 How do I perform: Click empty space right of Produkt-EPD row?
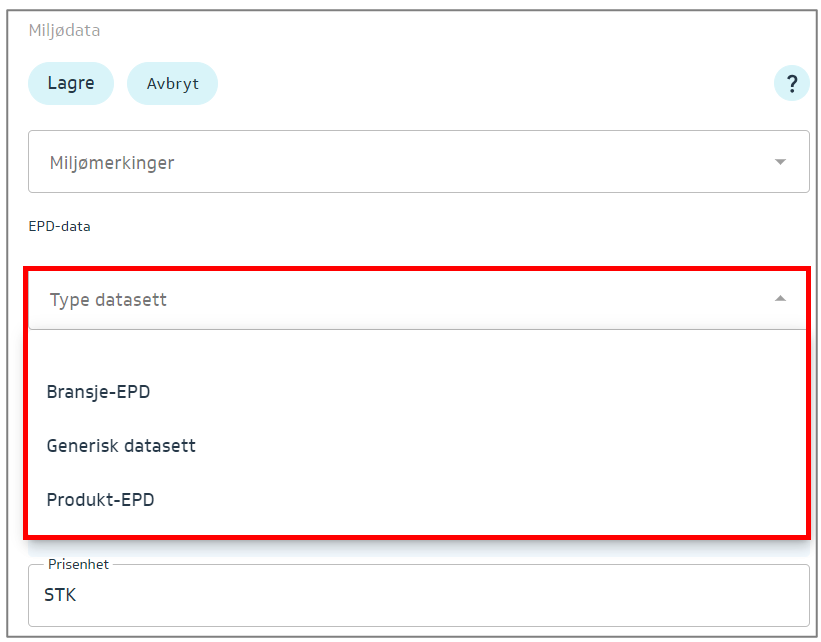click(x=500, y=499)
